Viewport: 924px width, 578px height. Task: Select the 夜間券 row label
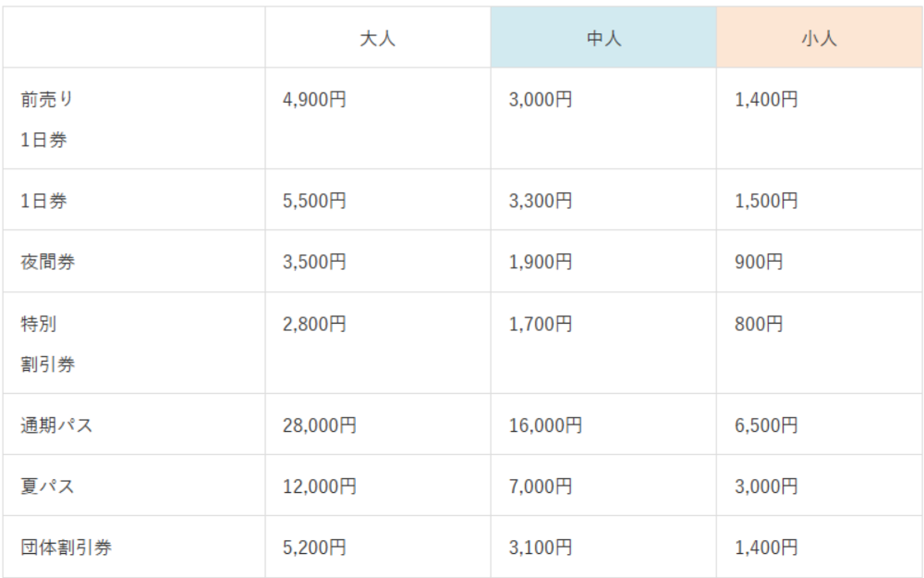[48, 262]
